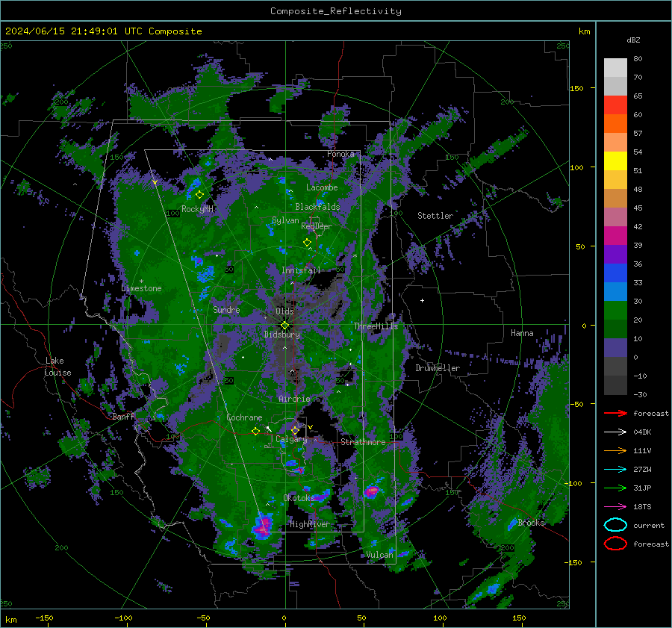
Task: Click the red swatch in dBZ scale
Action: click(615, 105)
